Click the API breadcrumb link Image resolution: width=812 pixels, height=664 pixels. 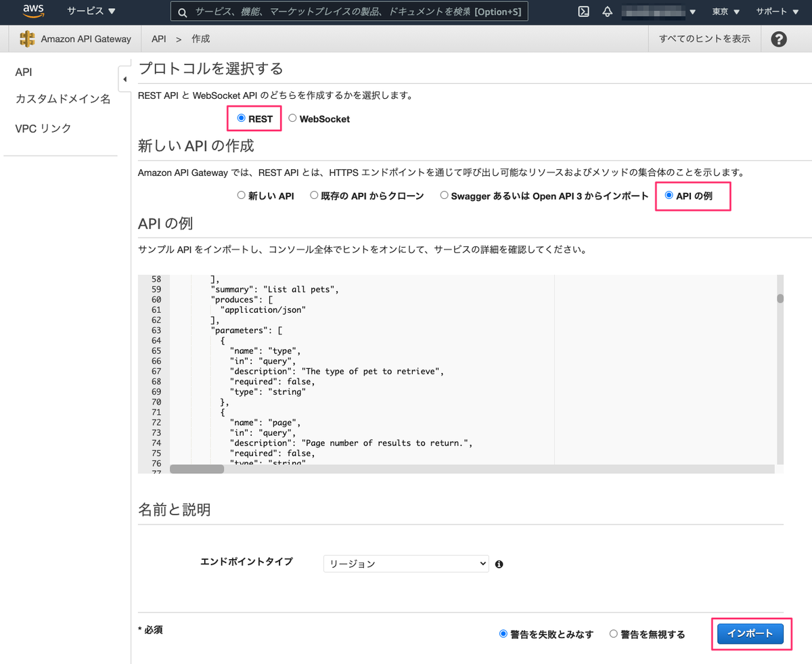tap(159, 39)
